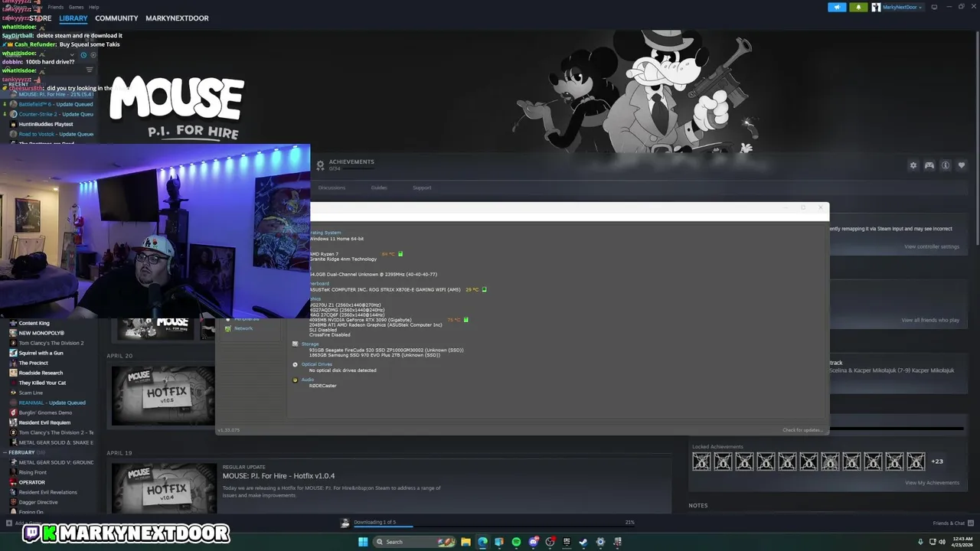Switch to Big Picture mode monitor icon
The height and width of the screenshot is (551, 980).
(935, 7)
